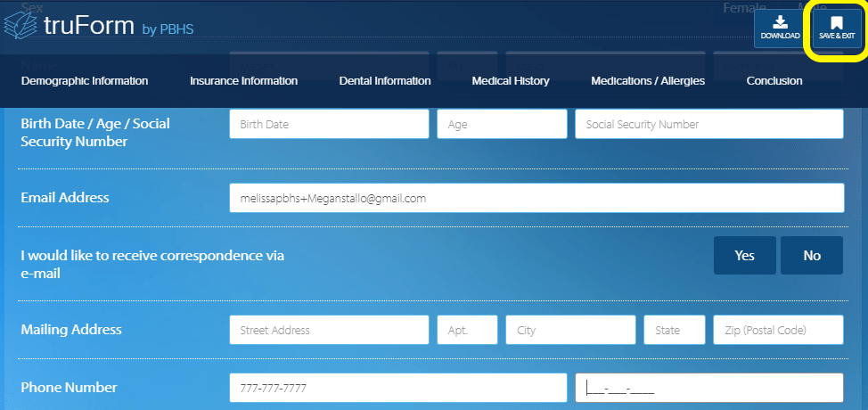Click the Email Address label
868x410 pixels.
pyautogui.click(x=65, y=198)
